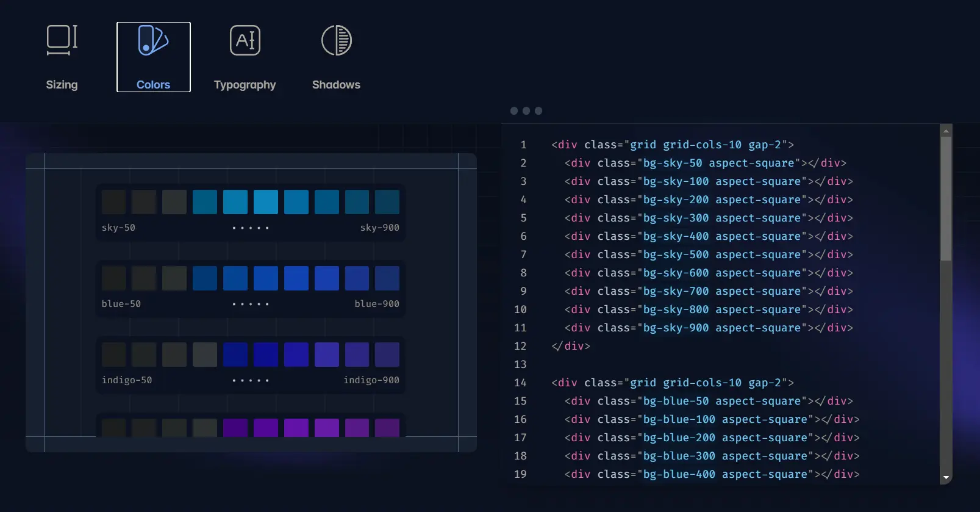Image resolution: width=980 pixels, height=512 pixels.
Task: Click the blue-50 label text
Action: click(121, 304)
